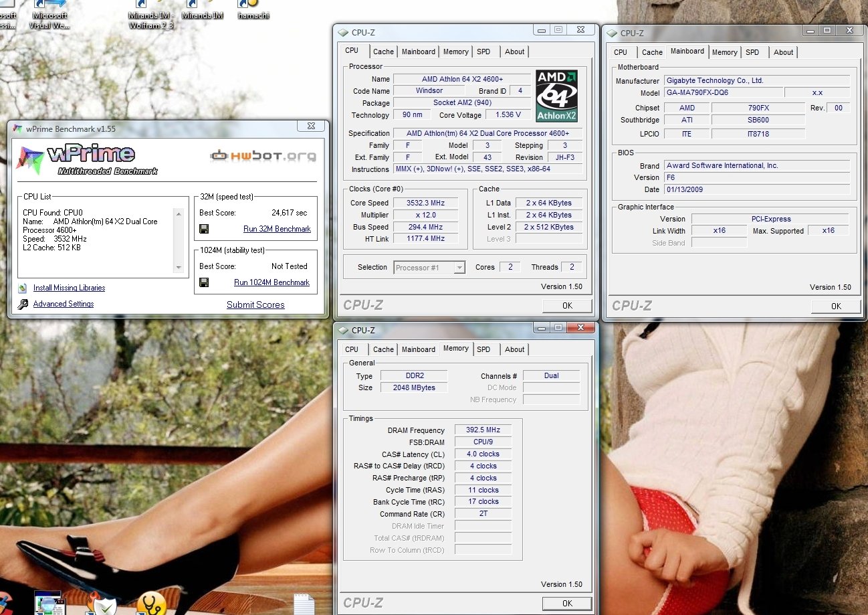
Task: Go to Mainboard tab in the memory timings window
Action: 419,349
